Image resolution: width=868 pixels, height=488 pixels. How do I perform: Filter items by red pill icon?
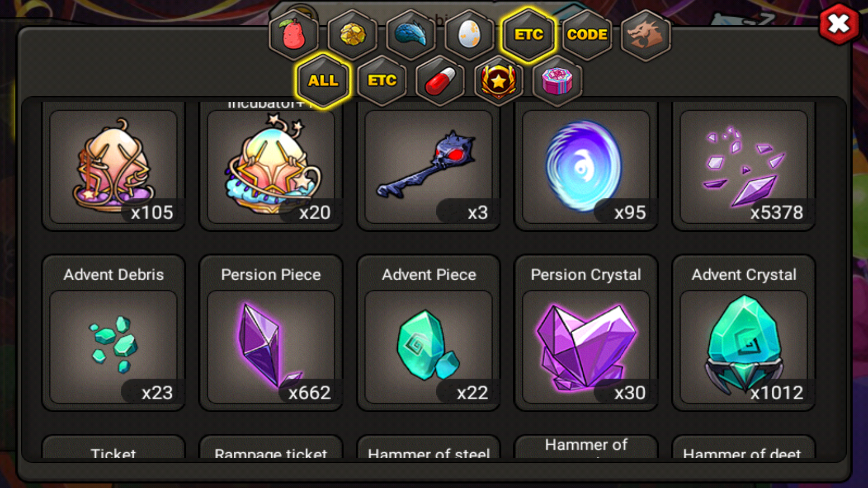[x=440, y=81]
